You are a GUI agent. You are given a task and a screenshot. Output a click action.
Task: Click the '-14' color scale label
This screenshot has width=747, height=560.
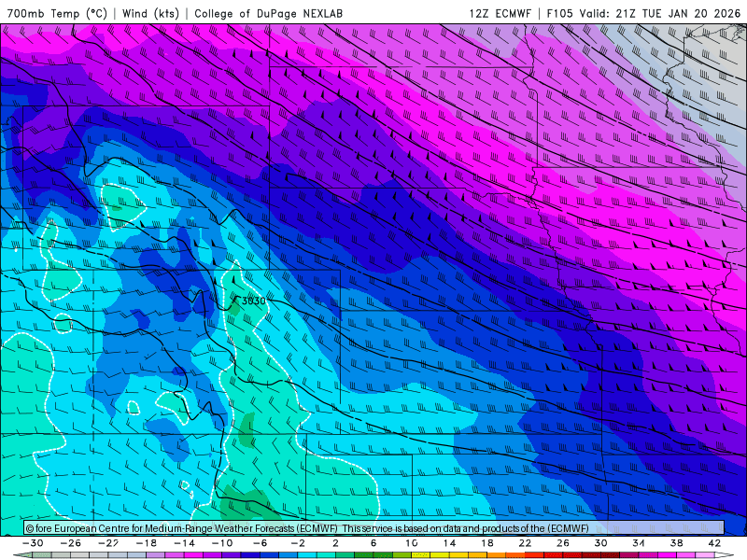point(184,543)
